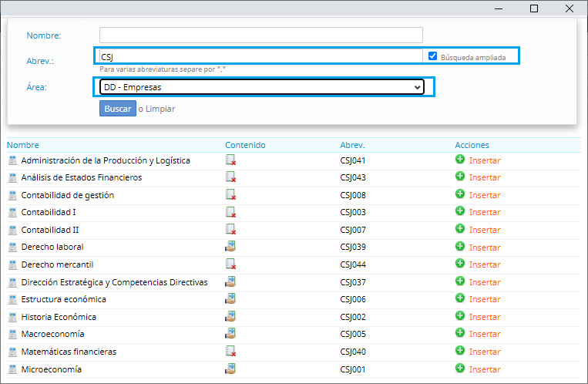Minimize the window

click(499, 8)
